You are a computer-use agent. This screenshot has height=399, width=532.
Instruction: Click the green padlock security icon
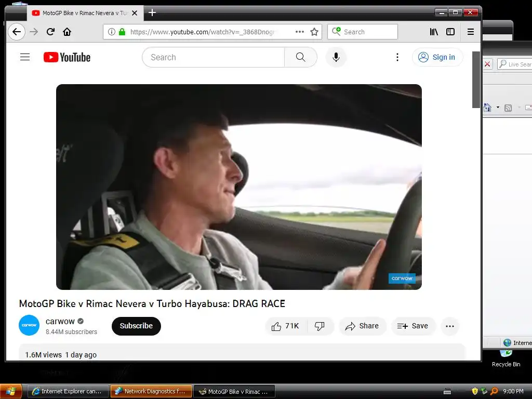[122, 32]
